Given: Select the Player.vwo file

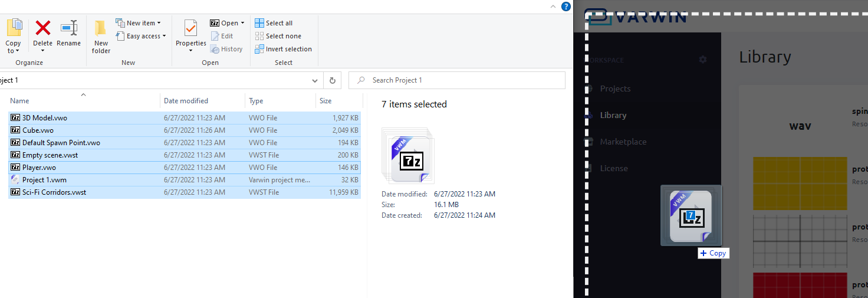Looking at the screenshot, I should click(x=185, y=168).
